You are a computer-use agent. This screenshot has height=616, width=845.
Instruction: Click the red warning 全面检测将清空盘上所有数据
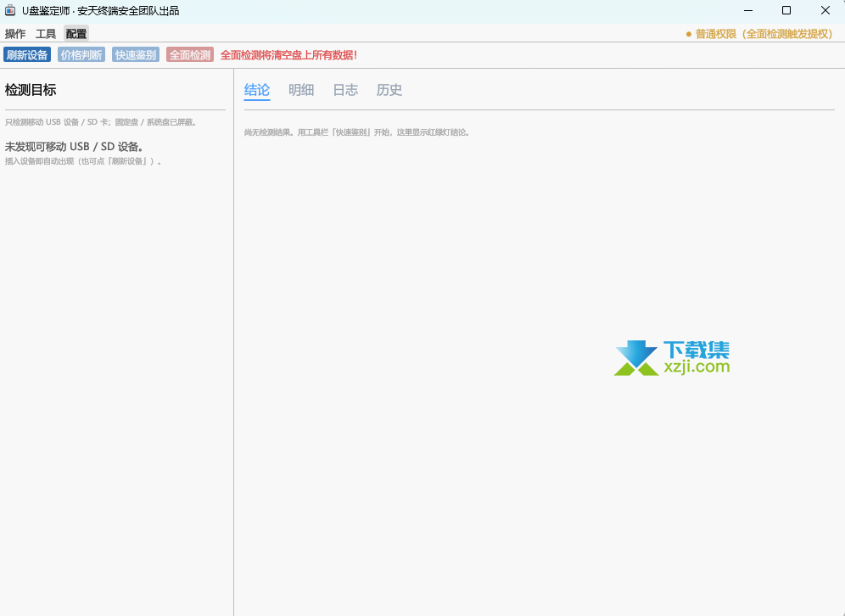(x=288, y=55)
